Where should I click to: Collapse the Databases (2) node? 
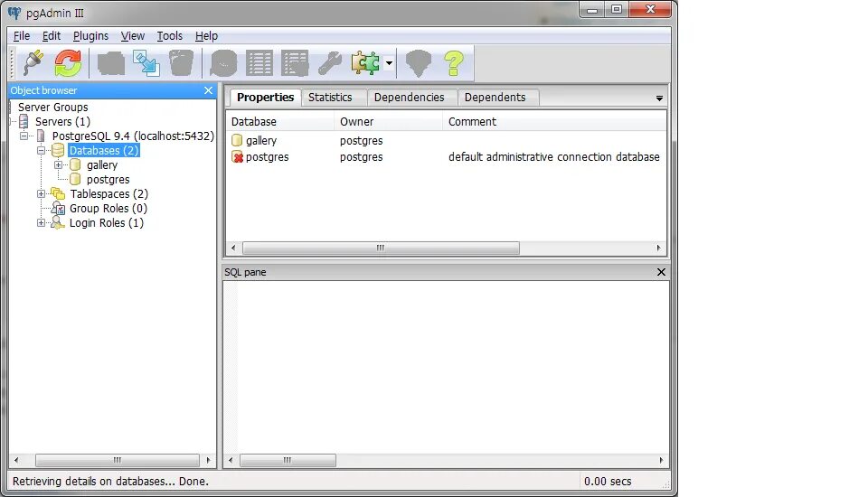(41, 151)
